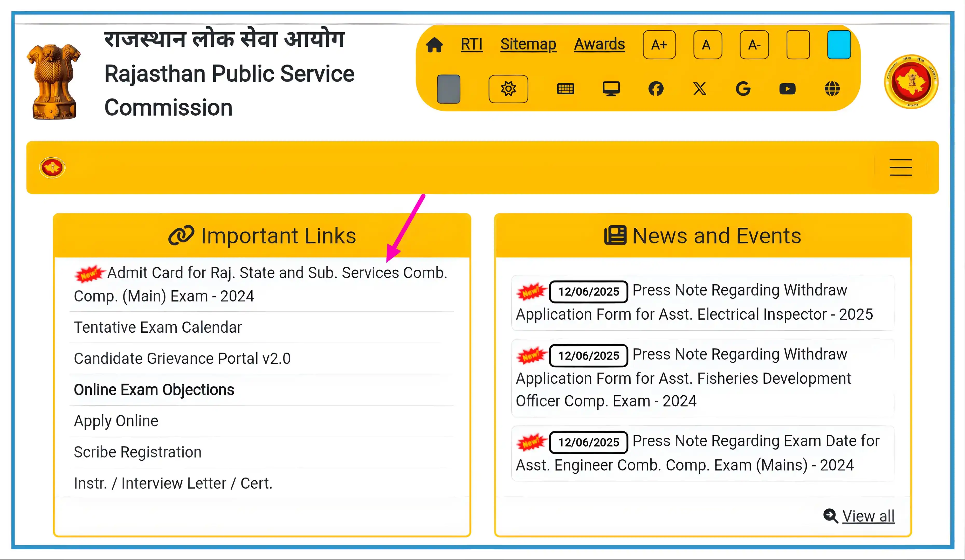This screenshot has width=965, height=560.
Task: Click the 12/06/2025 badge on Electrical Inspector note
Action: (x=589, y=292)
